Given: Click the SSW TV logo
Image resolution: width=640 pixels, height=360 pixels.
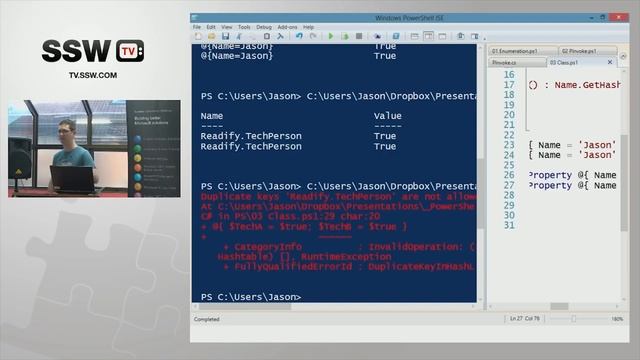Looking at the screenshot, I should coord(93,51).
